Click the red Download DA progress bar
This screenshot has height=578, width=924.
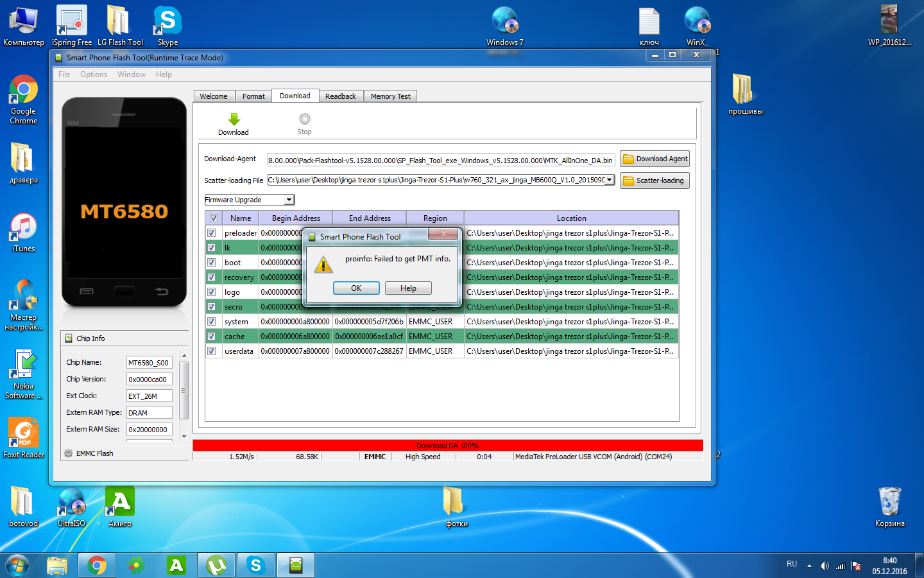pos(447,445)
